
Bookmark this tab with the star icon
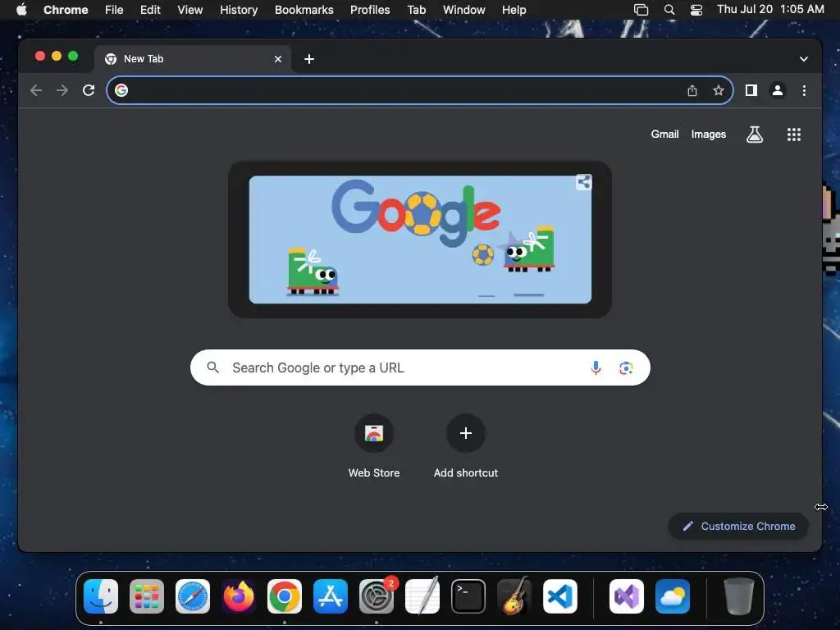coord(719,90)
